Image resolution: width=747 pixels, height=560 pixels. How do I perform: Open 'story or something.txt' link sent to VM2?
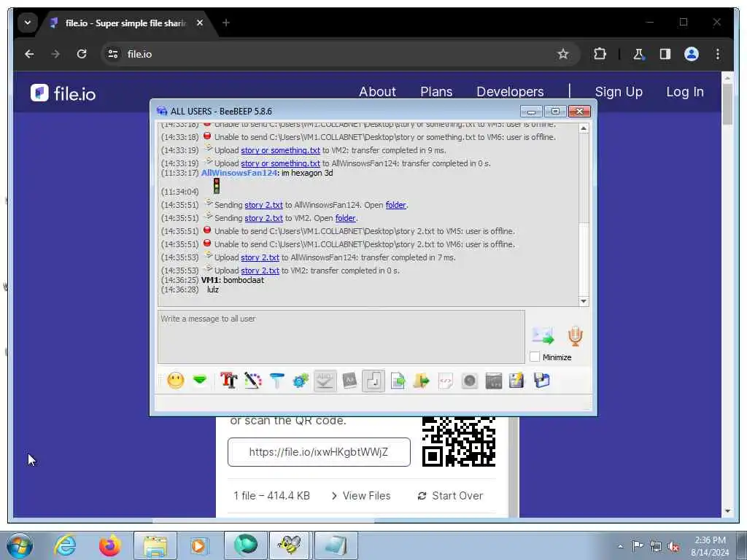tap(280, 150)
